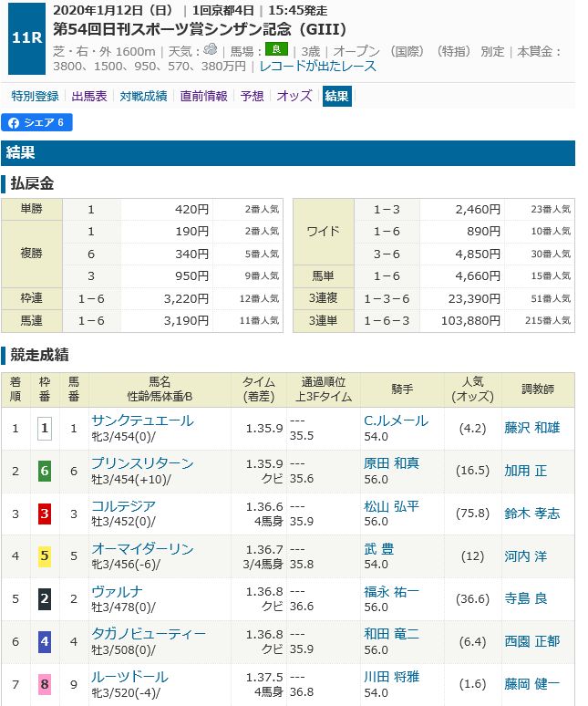Open jockey 武 豊 profile
Viewport: 588px width, 706px height.
coord(382,548)
